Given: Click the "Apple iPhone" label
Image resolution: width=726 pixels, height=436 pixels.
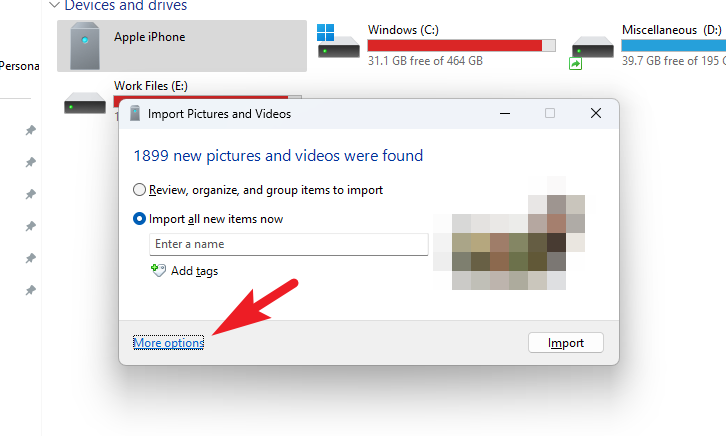Looking at the screenshot, I should pos(150,37).
